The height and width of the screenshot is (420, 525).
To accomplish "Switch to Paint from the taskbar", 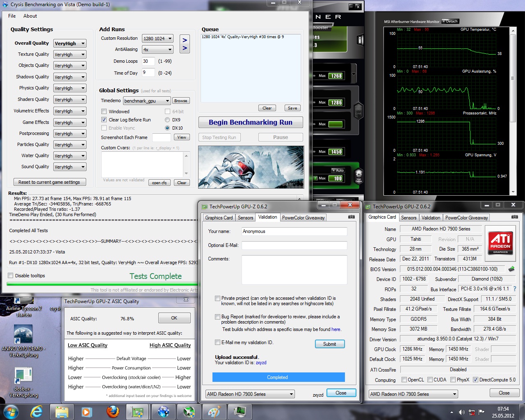I will pos(214,411).
